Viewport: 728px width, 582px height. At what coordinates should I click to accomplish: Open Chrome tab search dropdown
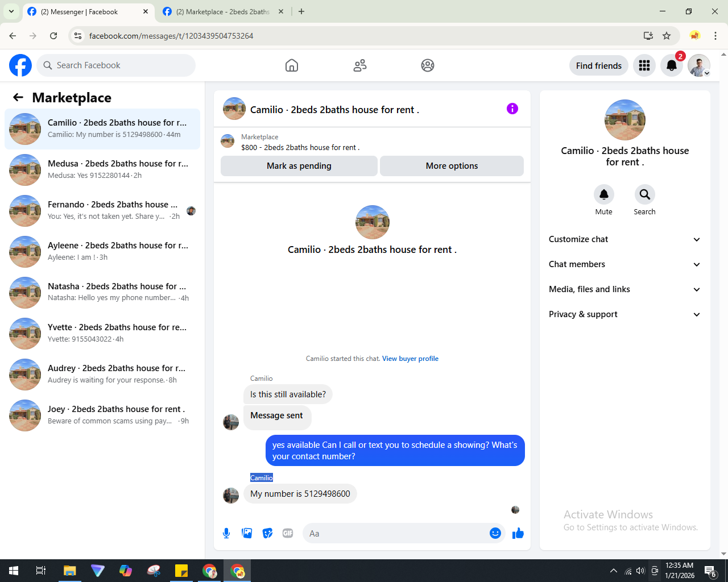(11, 11)
